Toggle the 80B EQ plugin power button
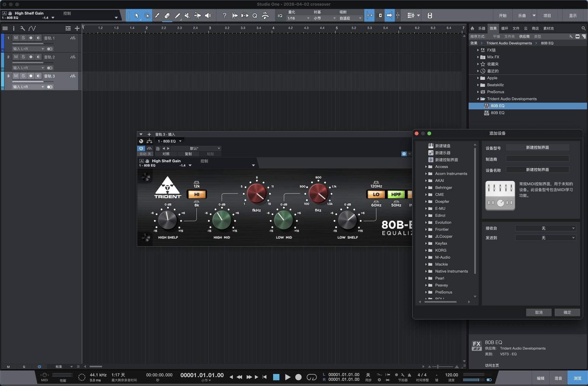Image resolution: width=588 pixels, height=386 pixels. point(141,148)
